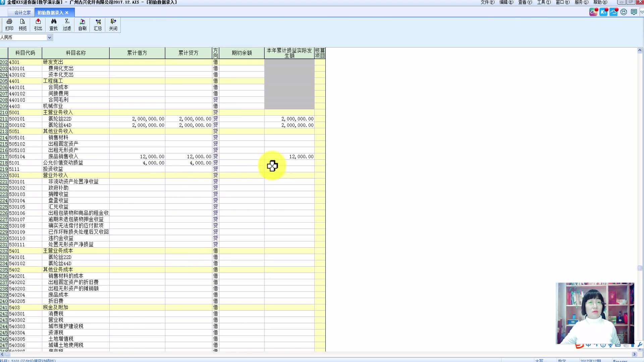Viewport: 644px width, 362px height.
Task: Open the message chat bubble icon
Action: click(x=634, y=12)
